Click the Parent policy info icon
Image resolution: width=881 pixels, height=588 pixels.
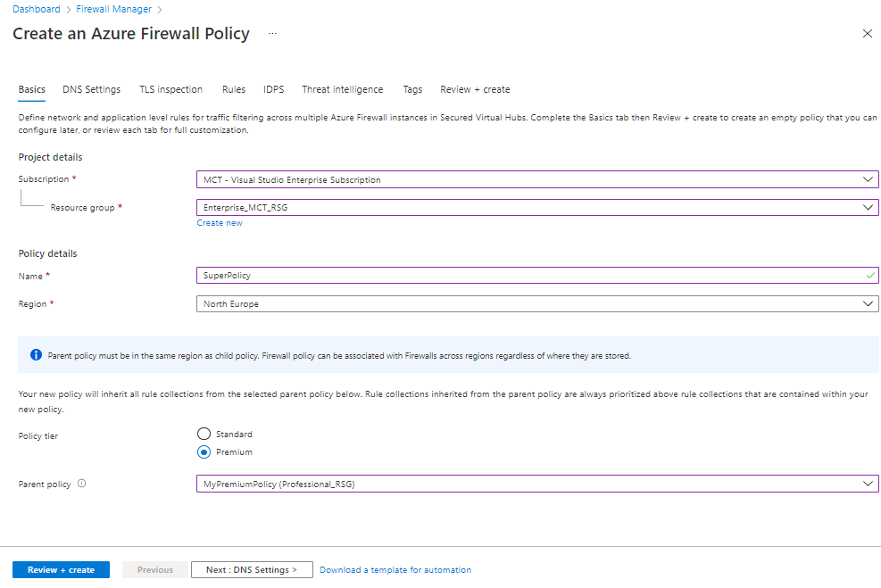tap(82, 484)
